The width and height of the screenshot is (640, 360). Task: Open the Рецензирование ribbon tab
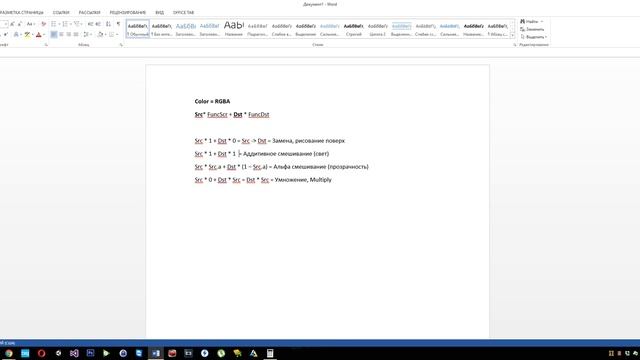coord(128,13)
